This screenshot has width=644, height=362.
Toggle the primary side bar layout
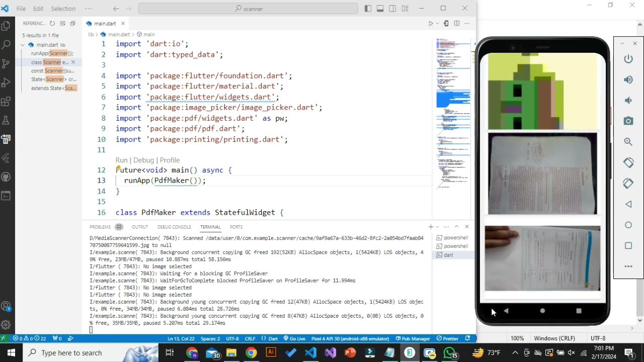click(x=368, y=9)
